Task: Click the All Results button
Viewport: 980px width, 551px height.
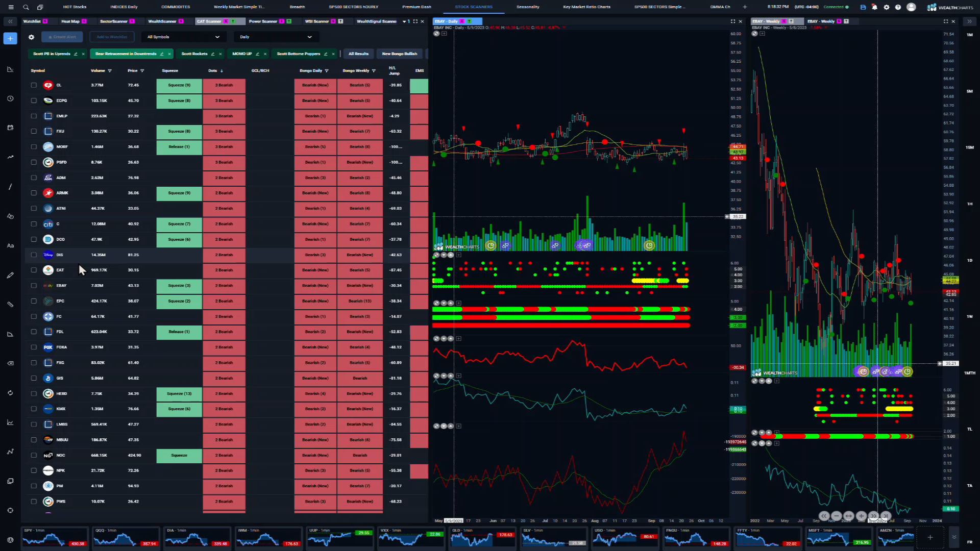Action: click(358, 54)
